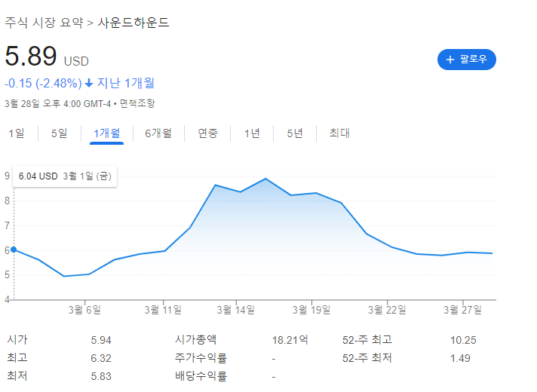Select the 1일 time range tab
Screen dimensions: 537x392
pos(17,133)
